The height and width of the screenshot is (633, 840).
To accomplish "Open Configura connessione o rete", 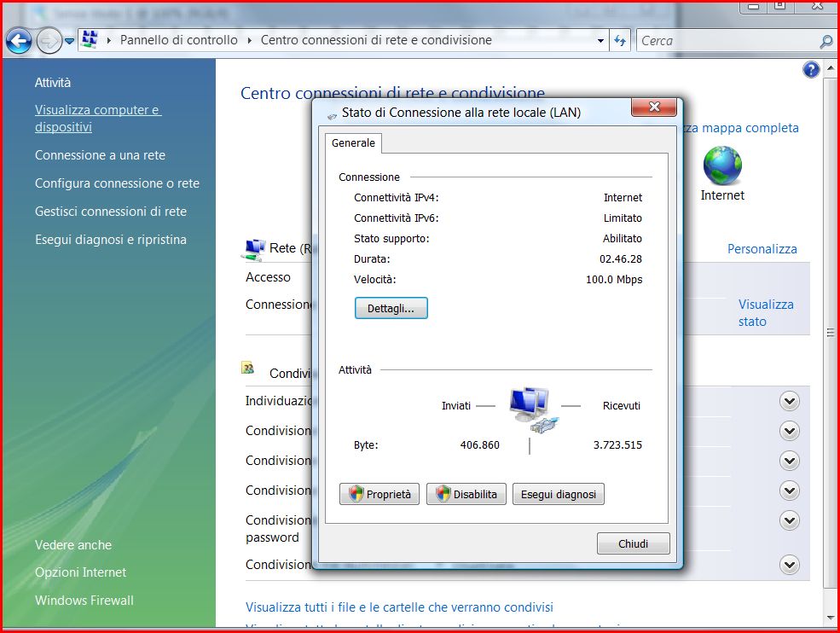I will [x=118, y=183].
